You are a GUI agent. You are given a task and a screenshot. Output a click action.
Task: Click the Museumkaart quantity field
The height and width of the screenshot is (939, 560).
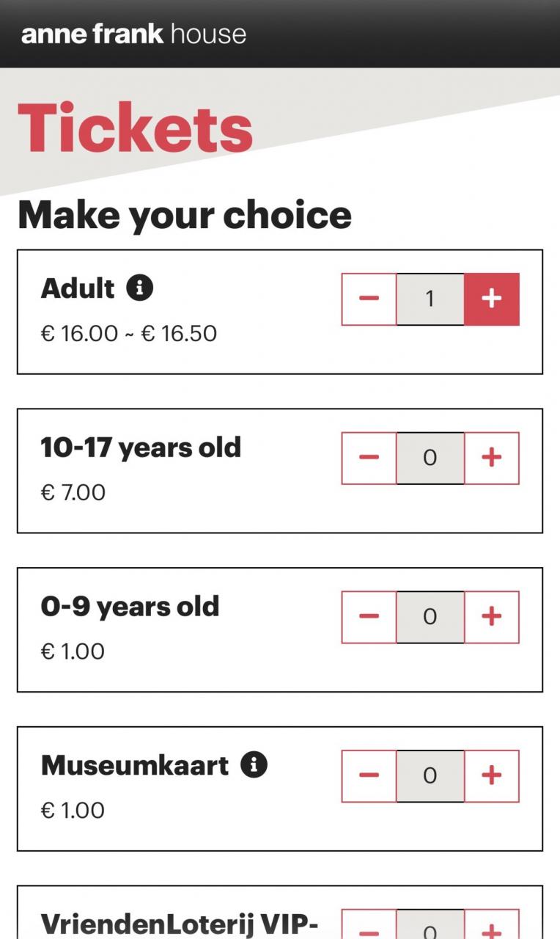tap(430, 775)
